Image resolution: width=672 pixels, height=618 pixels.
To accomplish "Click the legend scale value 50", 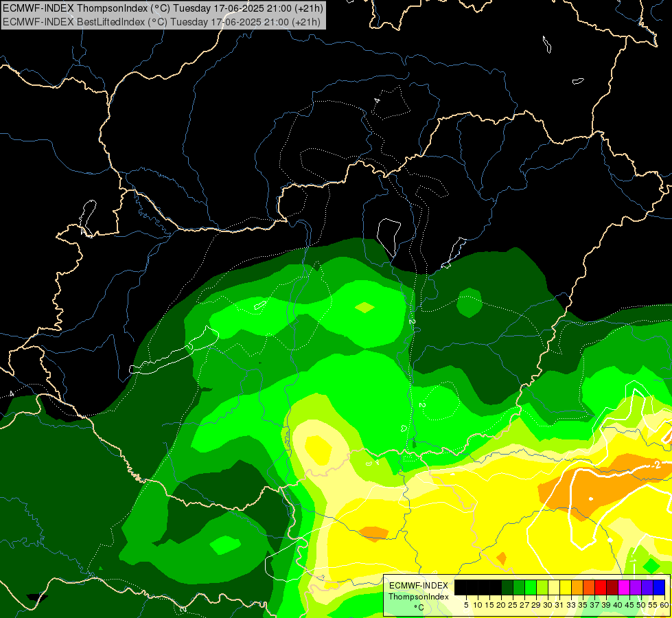I will [x=642, y=605].
